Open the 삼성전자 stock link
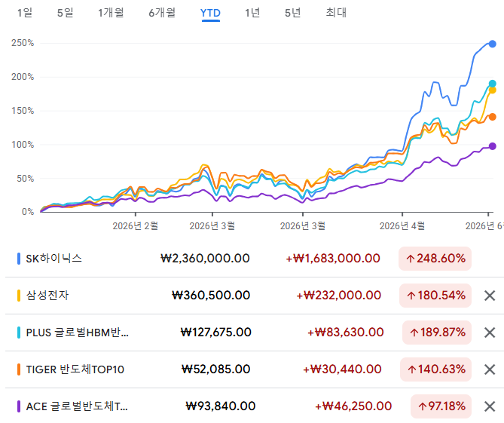This screenshot has height=423, width=504. tap(47, 296)
